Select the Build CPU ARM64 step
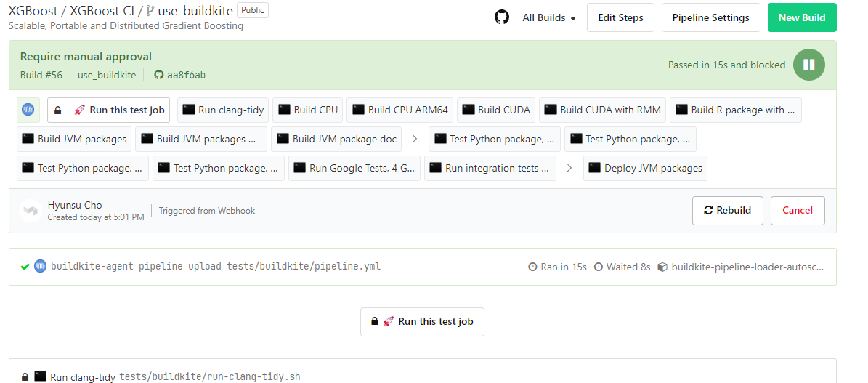The width and height of the screenshot is (868, 383). point(400,110)
